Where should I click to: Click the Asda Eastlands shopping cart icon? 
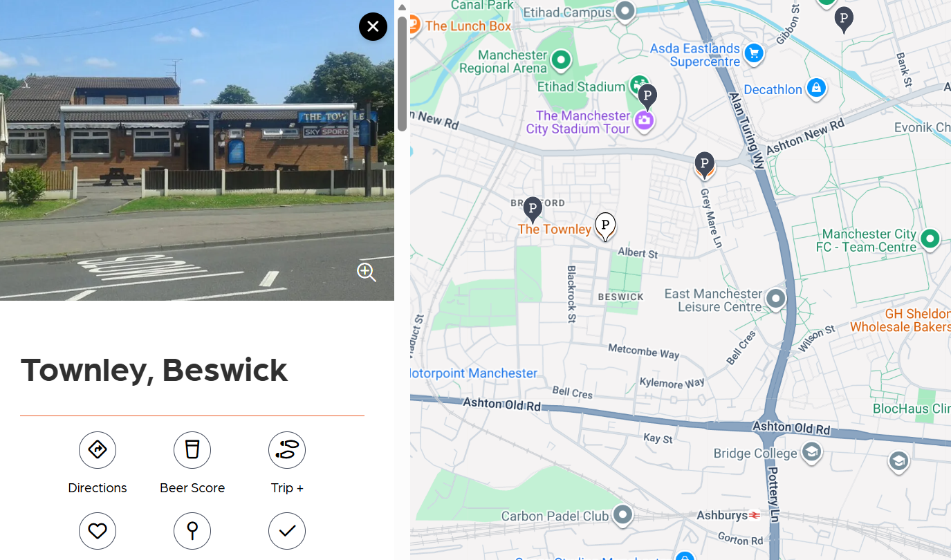(754, 53)
